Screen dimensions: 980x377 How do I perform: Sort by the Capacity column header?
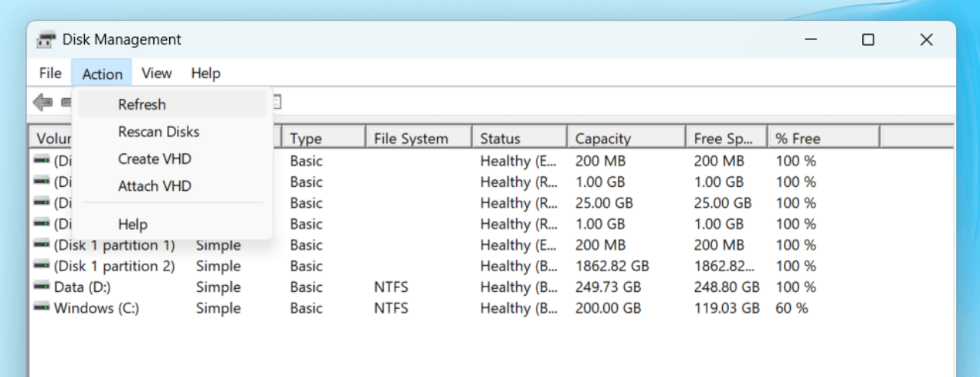click(x=626, y=139)
